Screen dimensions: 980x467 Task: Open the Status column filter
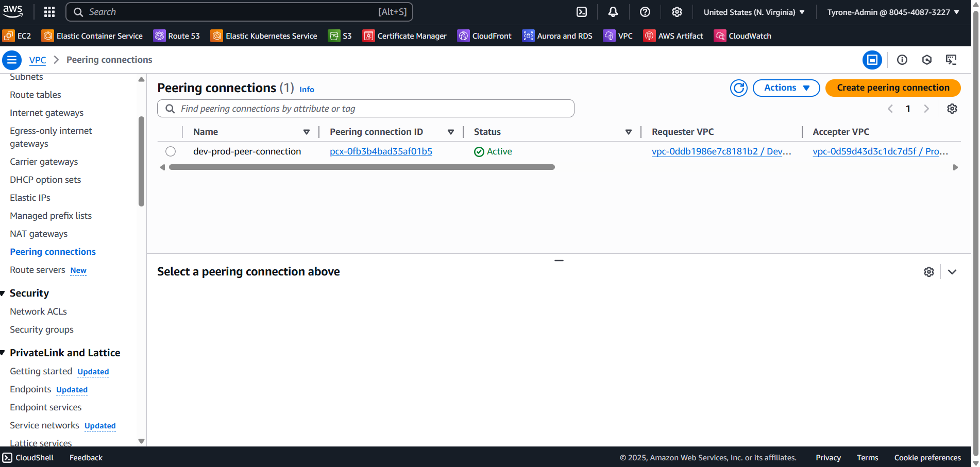[x=628, y=132]
